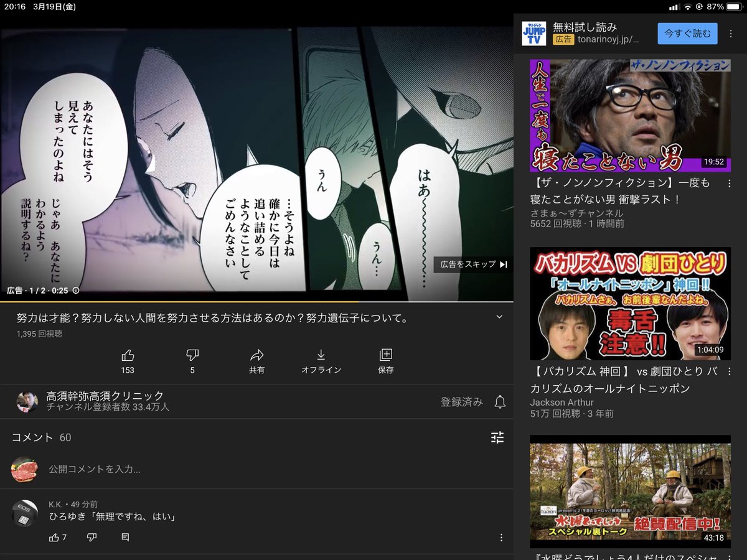The height and width of the screenshot is (560, 747).
Task: Tap the ad info icon next to the timer
Action: (x=76, y=288)
